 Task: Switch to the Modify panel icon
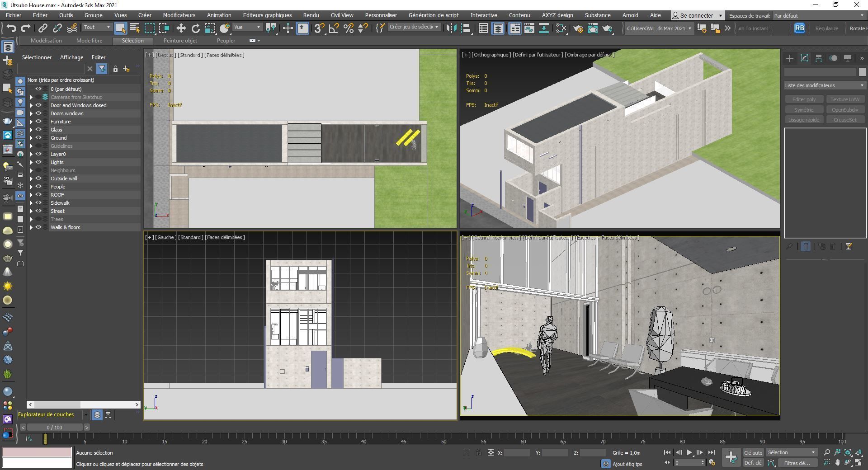(804, 58)
